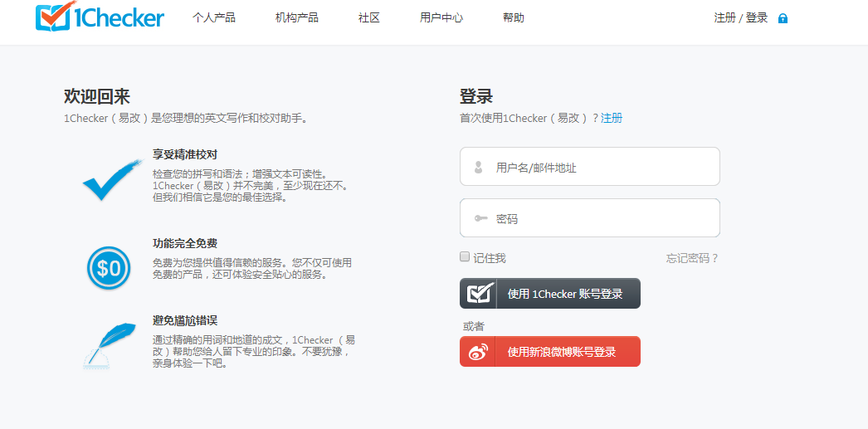Image resolution: width=868 pixels, height=429 pixels.
Task: Click the 功能完全免费 heading
Action: click(x=185, y=243)
